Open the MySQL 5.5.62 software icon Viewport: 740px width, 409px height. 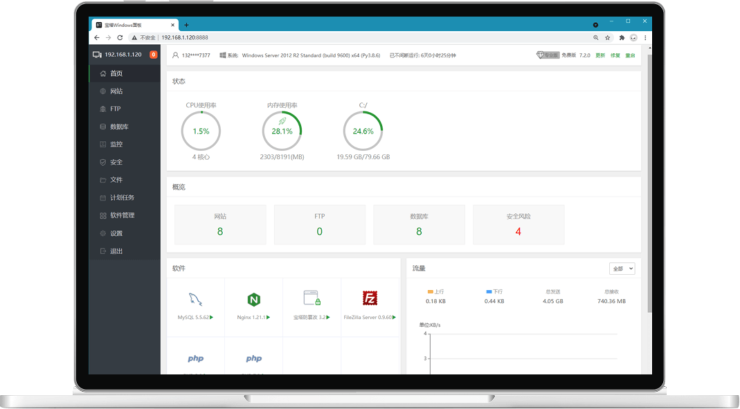pos(195,299)
